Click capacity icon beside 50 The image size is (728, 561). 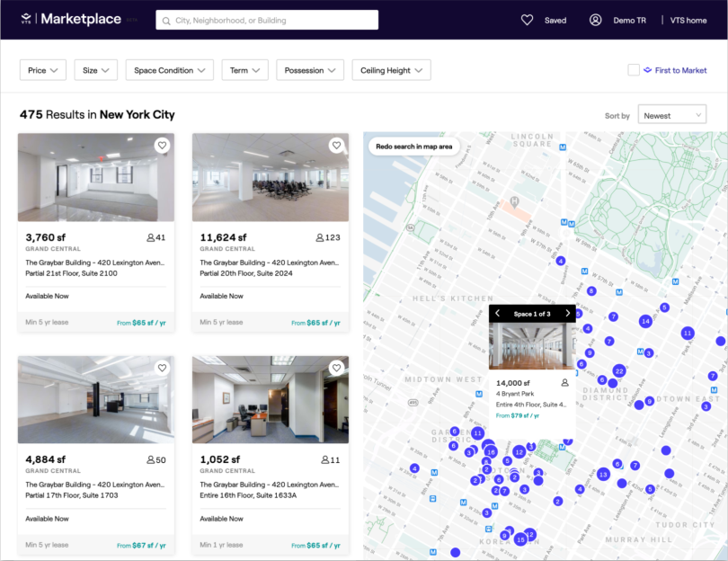(150, 459)
